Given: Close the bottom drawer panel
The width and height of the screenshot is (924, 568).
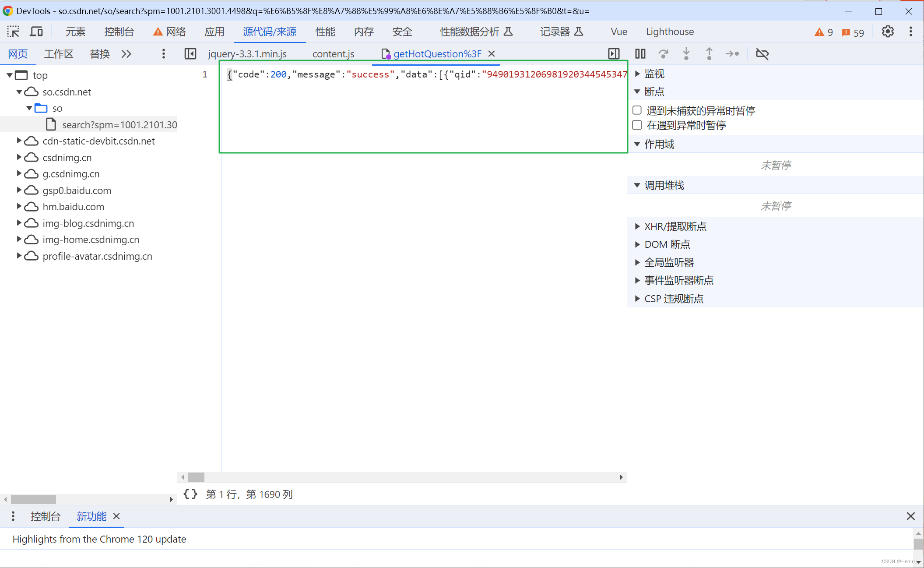Looking at the screenshot, I should pyautogui.click(x=911, y=516).
